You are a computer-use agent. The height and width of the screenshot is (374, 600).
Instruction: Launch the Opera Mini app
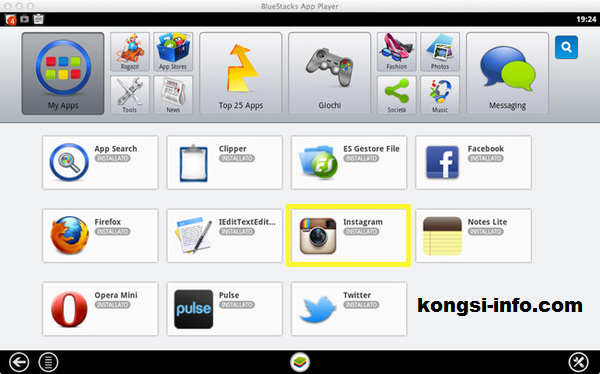tap(100, 309)
